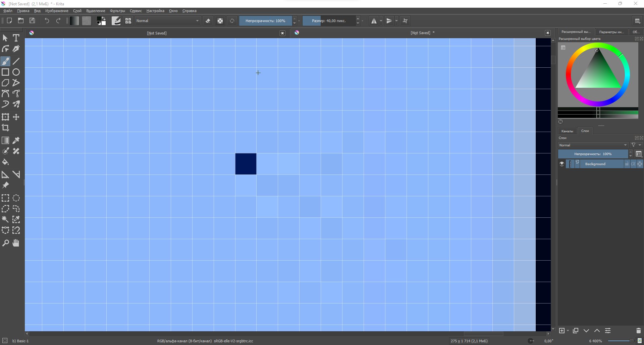Select the Text tool
Screen dimensions: 644x345
click(16, 38)
